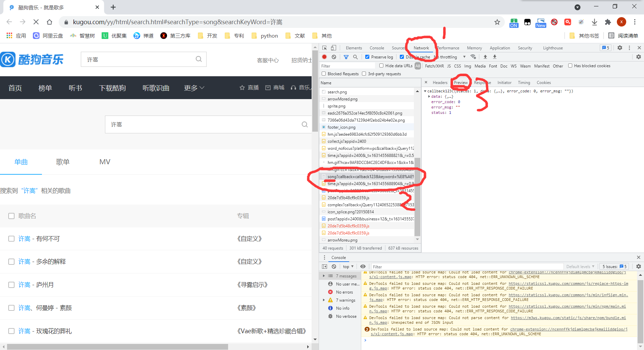
Task: Click the 客服中心 link
Action: click(x=268, y=60)
